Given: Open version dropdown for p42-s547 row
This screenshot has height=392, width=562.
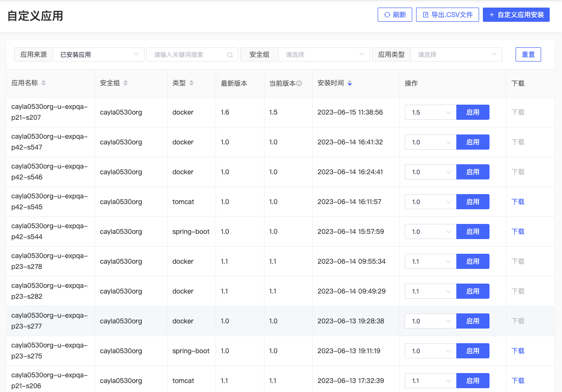Looking at the screenshot, I should [x=430, y=142].
